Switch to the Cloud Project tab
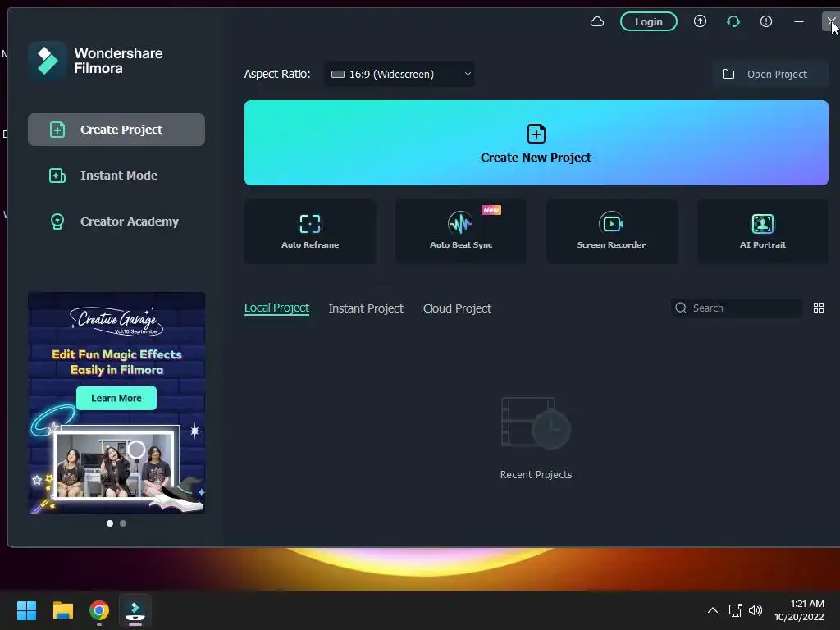840x630 pixels. (457, 308)
